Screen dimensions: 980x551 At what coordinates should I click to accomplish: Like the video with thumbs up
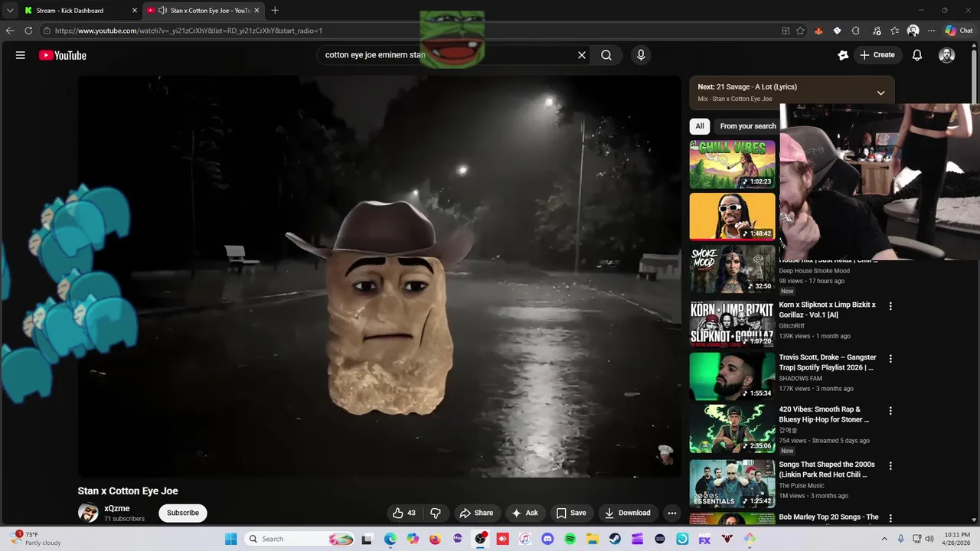[404, 513]
